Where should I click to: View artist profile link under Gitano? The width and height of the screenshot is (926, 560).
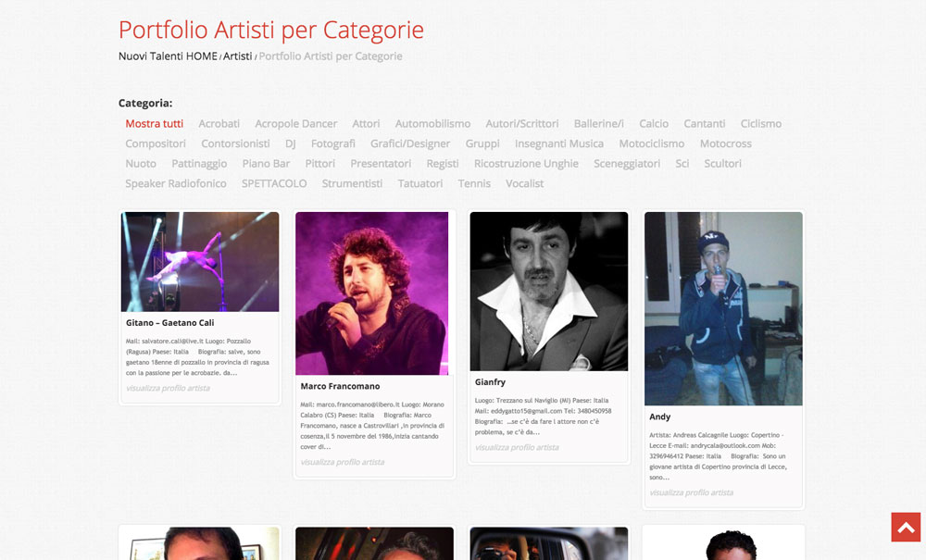point(168,388)
